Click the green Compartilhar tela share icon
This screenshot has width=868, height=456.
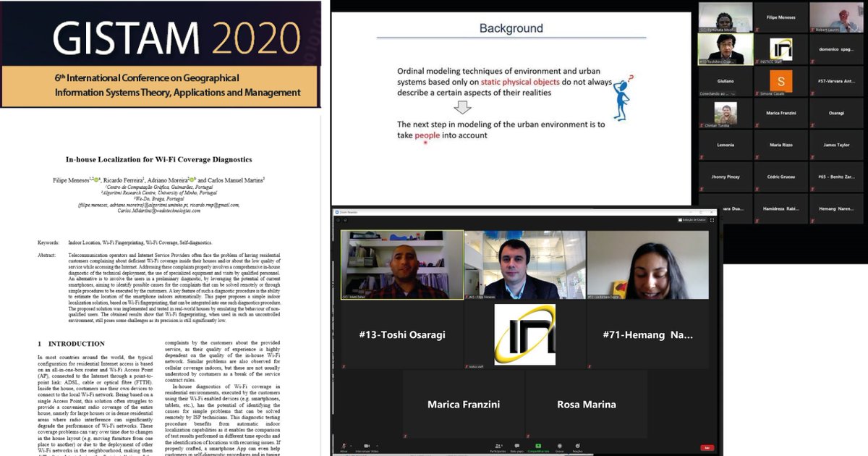coord(539,445)
